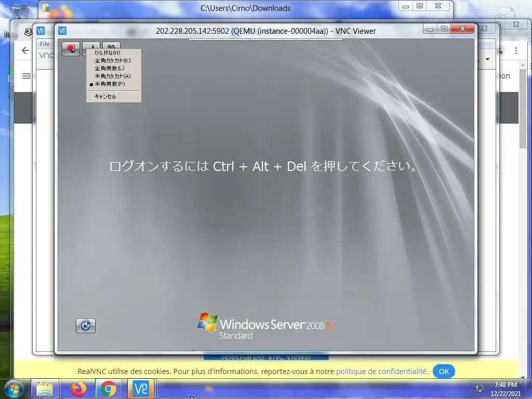Viewport: 532px width, 399px height.
Task: Open Chrome's three-dot menu
Action: point(516,51)
